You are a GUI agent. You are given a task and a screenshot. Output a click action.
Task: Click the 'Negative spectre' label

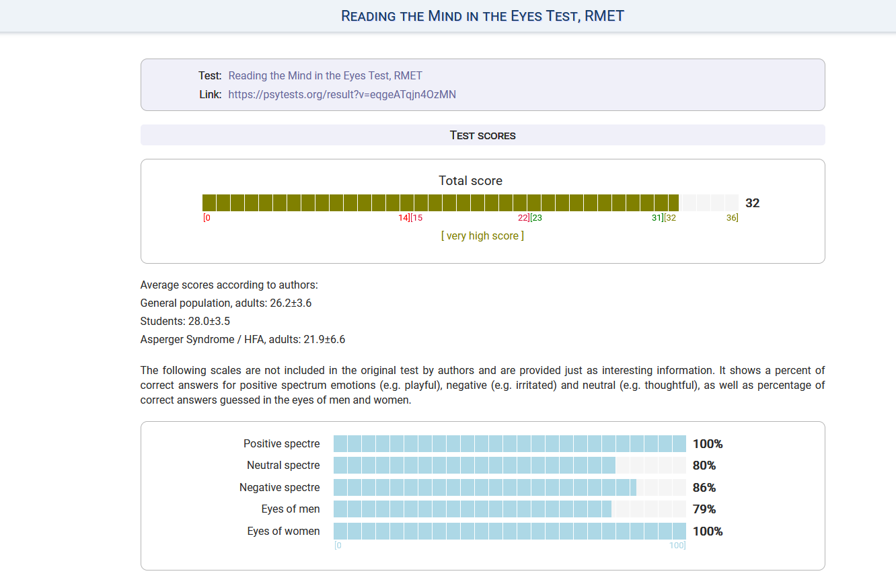pos(280,488)
